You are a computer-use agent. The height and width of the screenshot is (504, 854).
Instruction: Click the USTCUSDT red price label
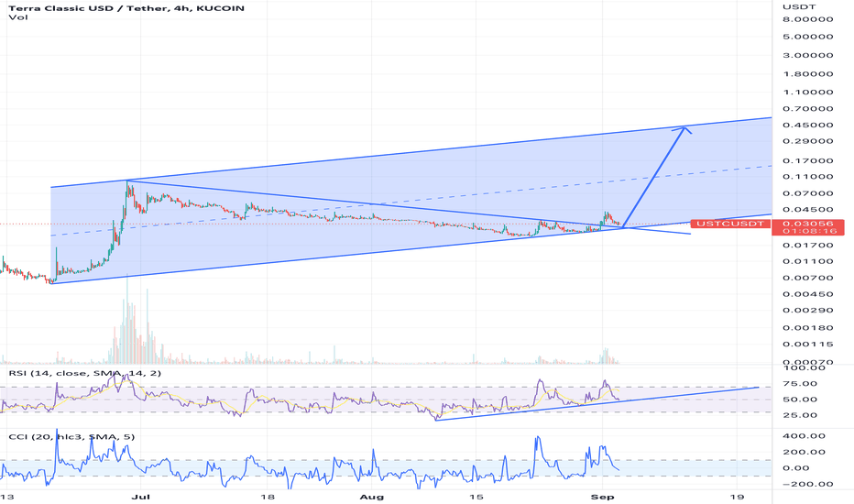point(730,224)
